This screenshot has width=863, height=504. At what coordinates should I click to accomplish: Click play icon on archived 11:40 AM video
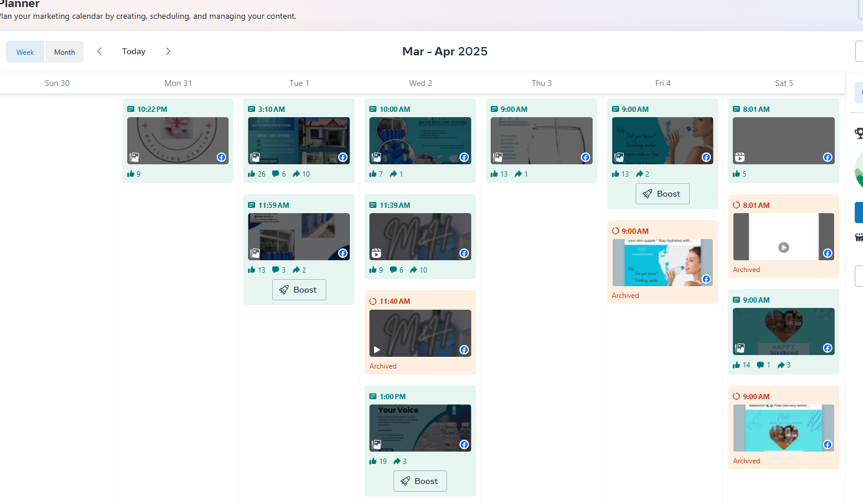[x=377, y=350]
